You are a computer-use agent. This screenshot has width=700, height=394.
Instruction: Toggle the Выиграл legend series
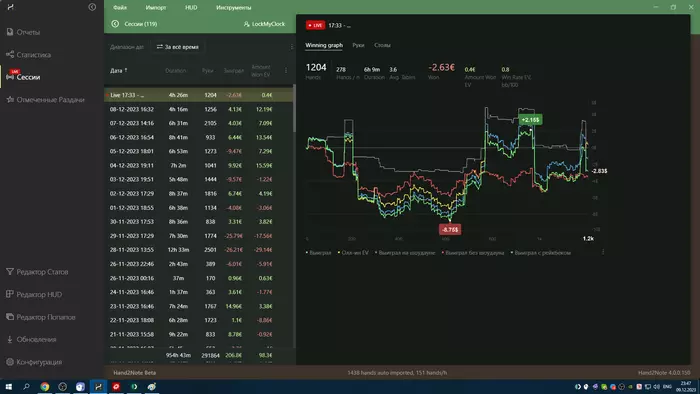point(319,253)
